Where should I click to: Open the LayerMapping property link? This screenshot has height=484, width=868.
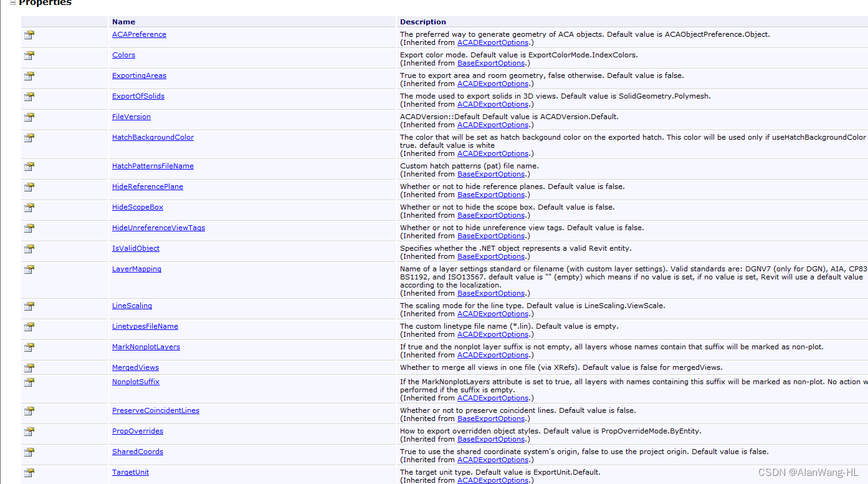(x=136, y=269)
